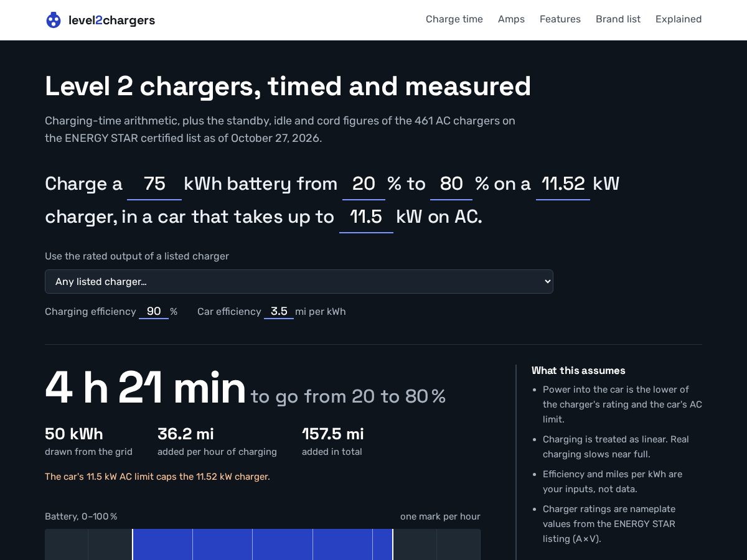The image size is (747, 560).
Task: Edit the 75 kWh battery size field
Action: click(154, 184)
